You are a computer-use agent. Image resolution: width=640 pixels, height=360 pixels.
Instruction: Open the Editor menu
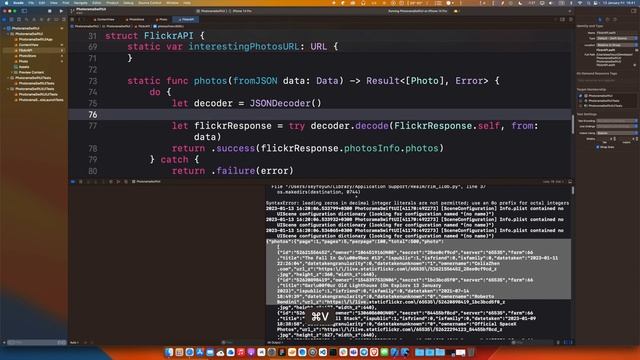97,2
